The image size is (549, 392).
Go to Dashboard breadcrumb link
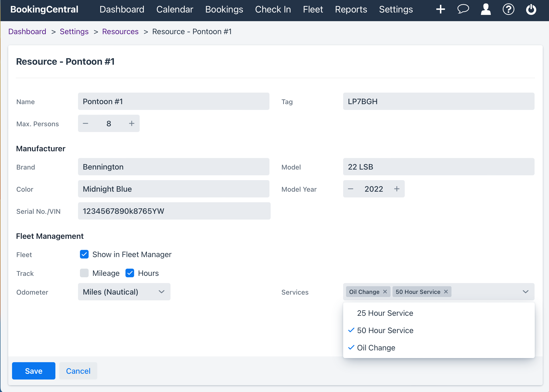click(x=27, y=32)
